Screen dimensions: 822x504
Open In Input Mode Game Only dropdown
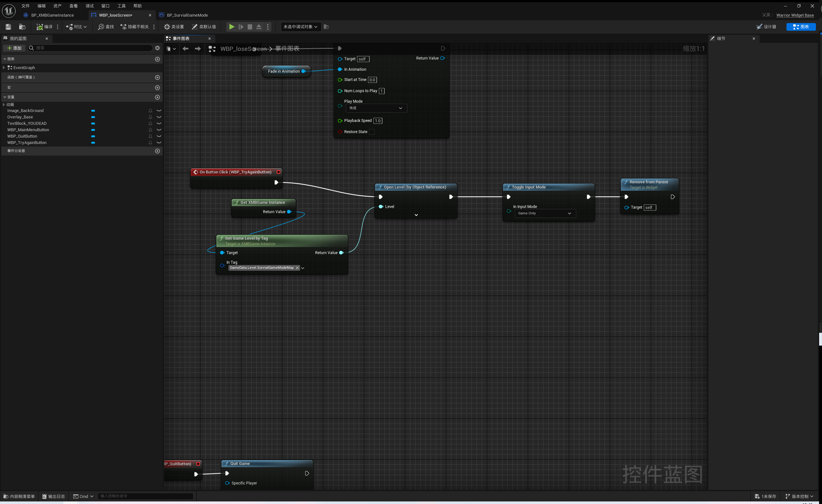[x=545, y=213]
